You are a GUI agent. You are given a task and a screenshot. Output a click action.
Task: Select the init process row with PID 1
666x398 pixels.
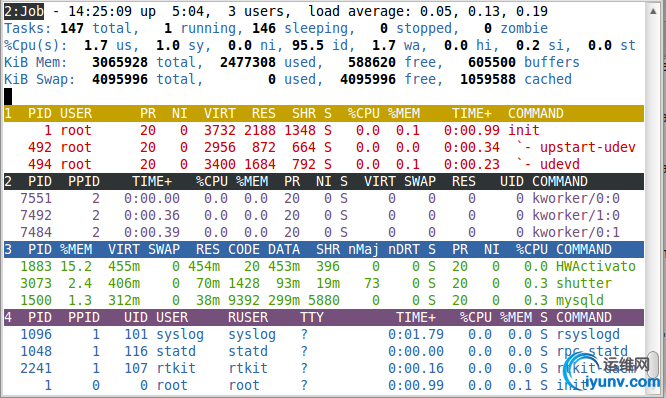[324, 130]
